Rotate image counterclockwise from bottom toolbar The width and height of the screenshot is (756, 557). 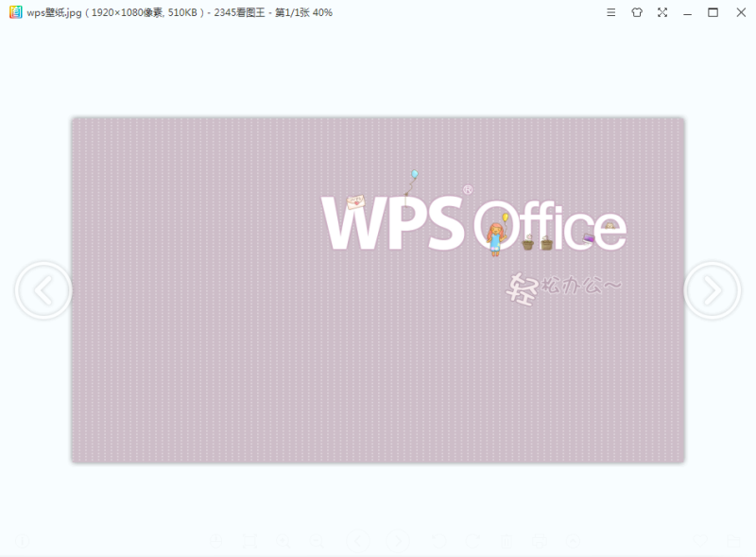point(438,541)
